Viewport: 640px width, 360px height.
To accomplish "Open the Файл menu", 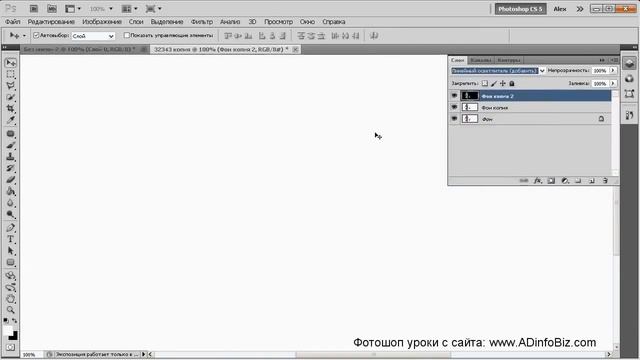I will point(13,22).
